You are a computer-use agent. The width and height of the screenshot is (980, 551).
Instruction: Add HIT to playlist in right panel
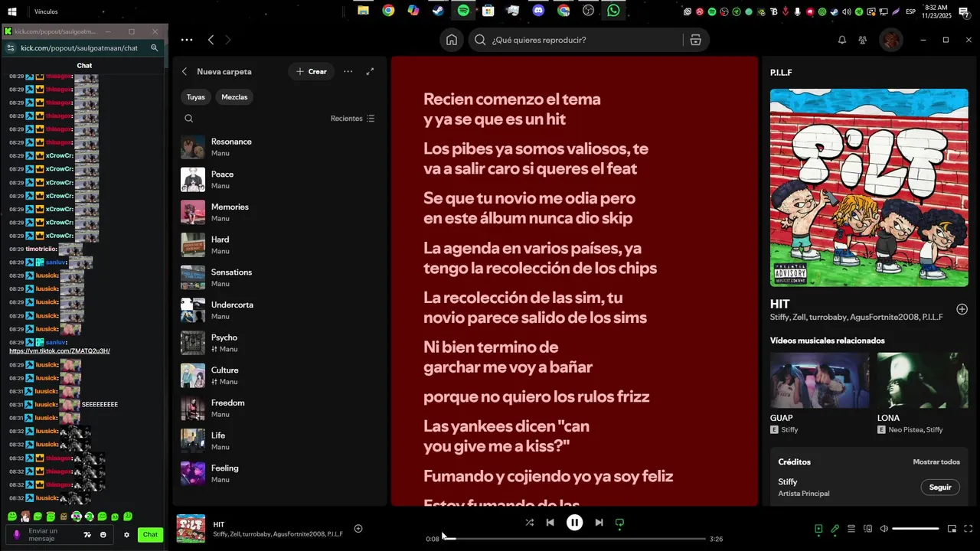click(962, 309)
